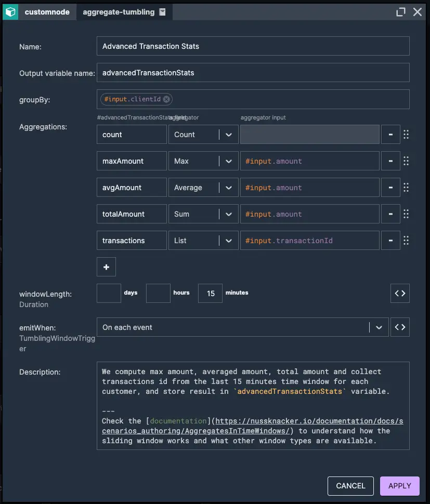The height and width of the screenshot is (504, 430).
Task: Edit the 'avgAmount' field name input
Action: click(x=132, y=188)
